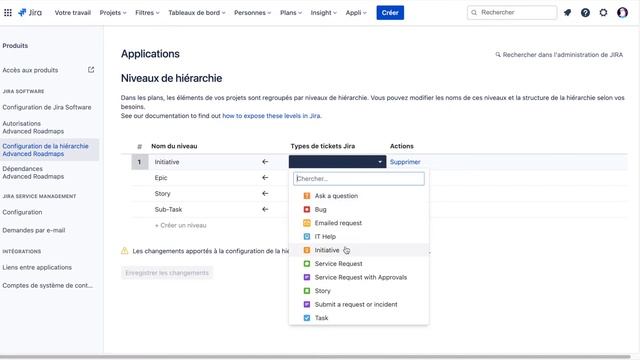Click the left arrow on the Story row

(x=265, y=193)
